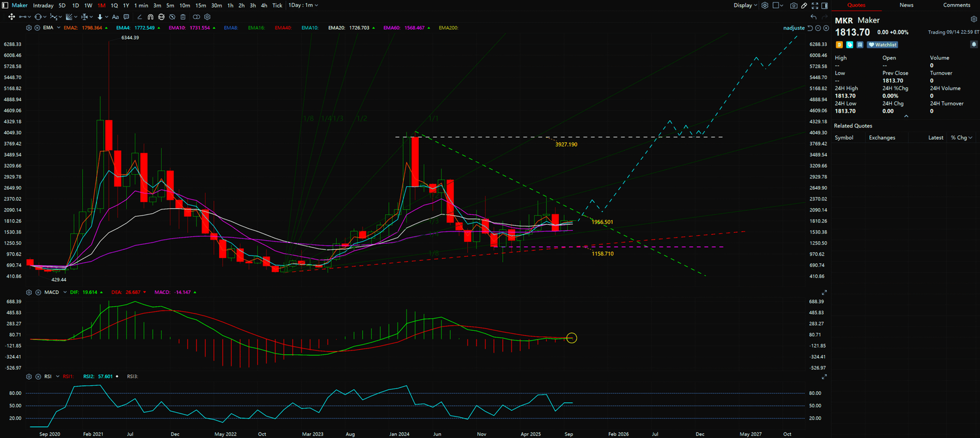Open the Display dropdown
The image size is (980, 438).
(745, 6)
